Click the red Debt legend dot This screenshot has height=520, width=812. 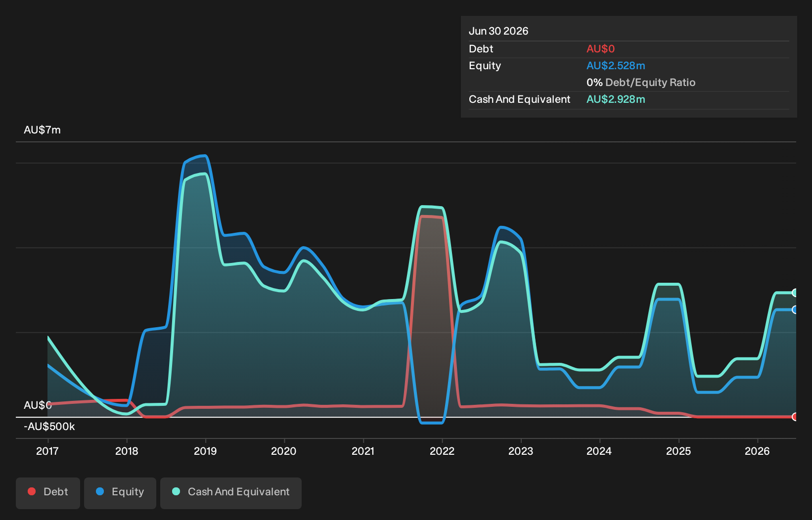pyautogui.click(x=32, y=491)
